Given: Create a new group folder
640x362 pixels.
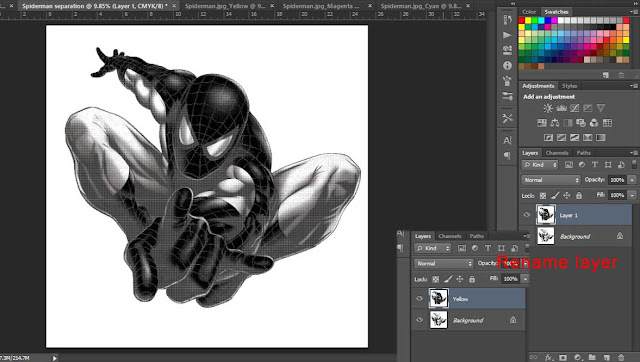Looking at the screenshot, I should [592, 358].
